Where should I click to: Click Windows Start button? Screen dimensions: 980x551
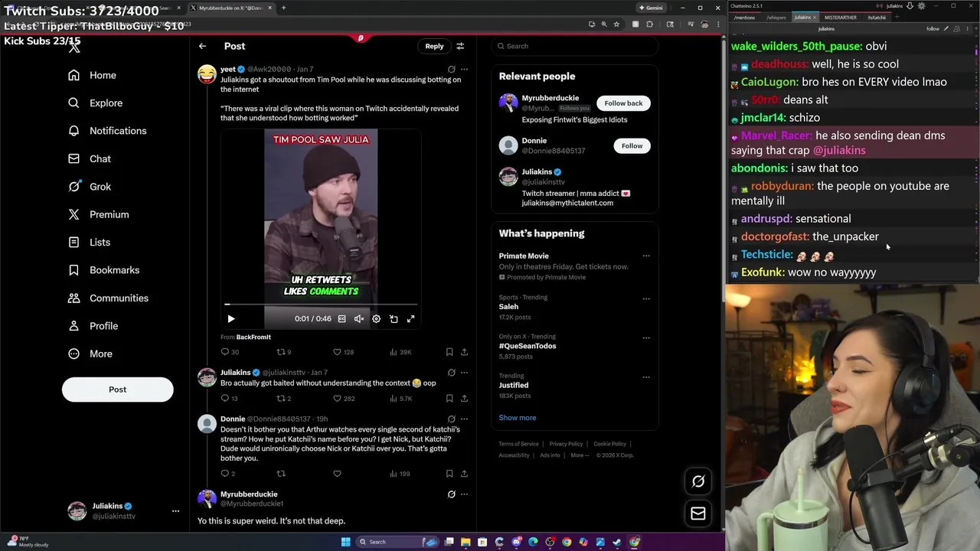(345, 542)
